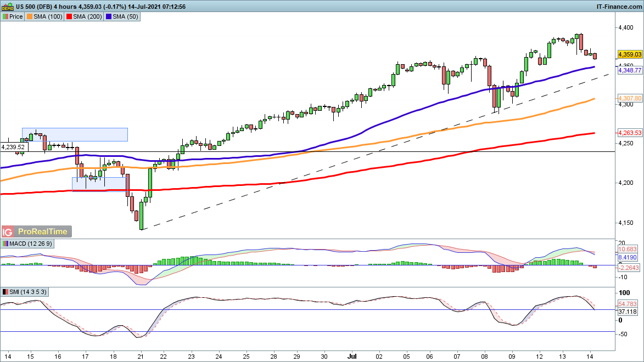Click the 4,150 price axis label
Image resolution: width=644 pixels, height=362 pixels.
click(x=625, y=223)
